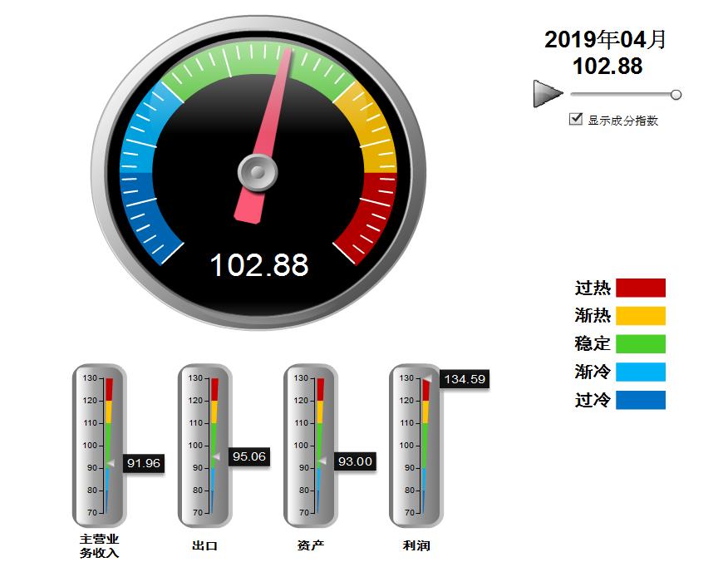Click the center hub of main gauge
728x567 pixels.
point(258,173)
